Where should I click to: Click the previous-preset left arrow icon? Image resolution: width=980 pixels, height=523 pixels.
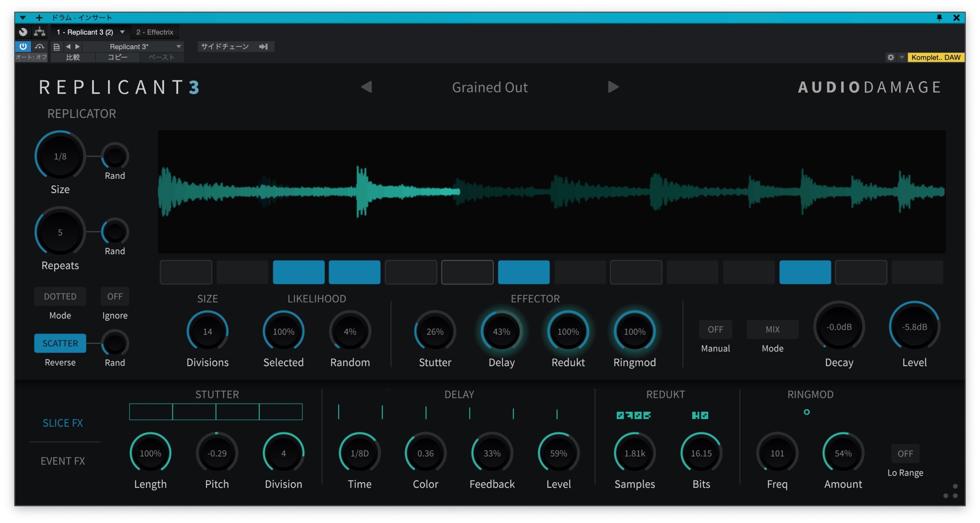68,46
